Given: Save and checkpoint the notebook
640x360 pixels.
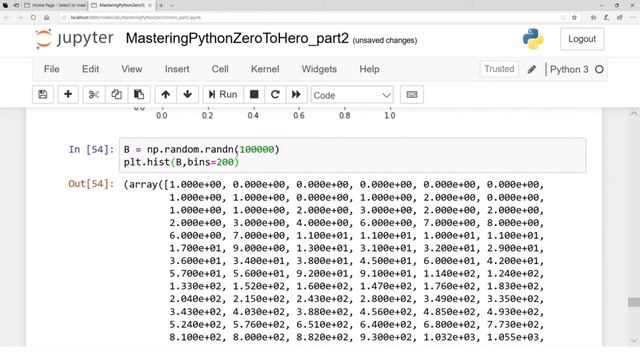Looking at the screenshot, I should [42, 95].
